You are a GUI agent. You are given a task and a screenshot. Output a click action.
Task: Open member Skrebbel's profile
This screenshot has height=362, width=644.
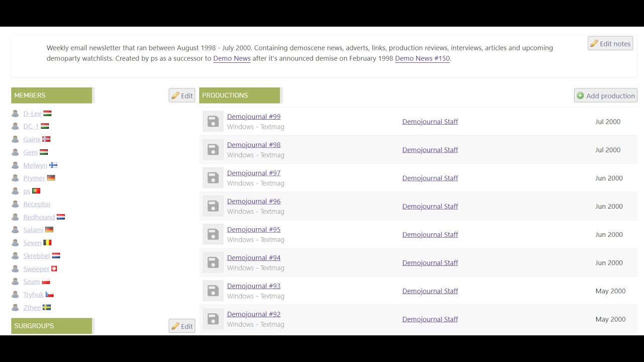click(37, 256)
